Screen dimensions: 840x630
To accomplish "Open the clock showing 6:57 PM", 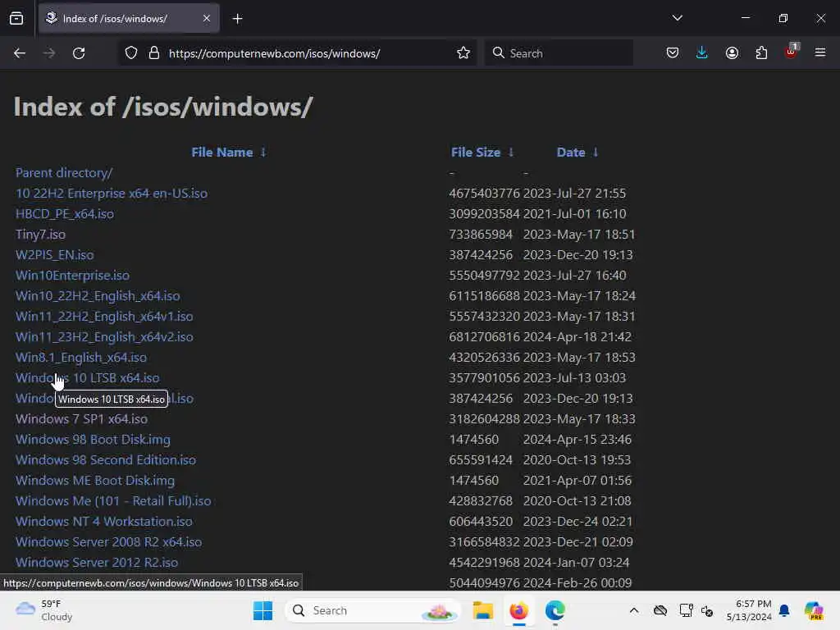I will click(749, 610).
